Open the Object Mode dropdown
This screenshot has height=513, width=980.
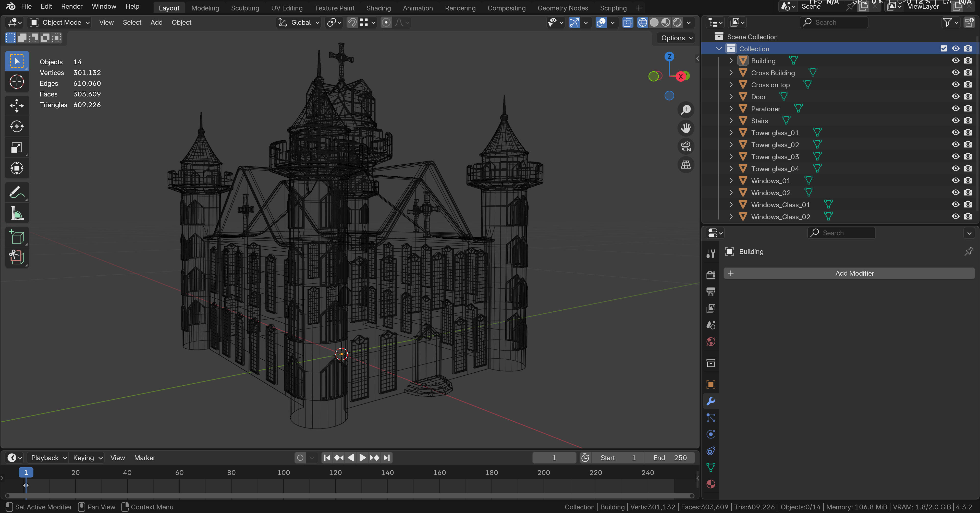point(60,22)
